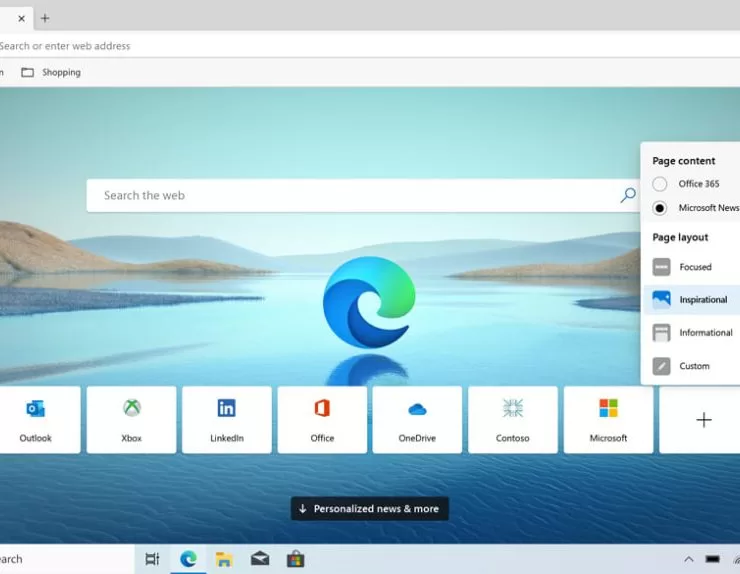Open a new tab with plus button
Image resolution: width=740 pixels, height=574 pixels.
[x=45, y=18]
